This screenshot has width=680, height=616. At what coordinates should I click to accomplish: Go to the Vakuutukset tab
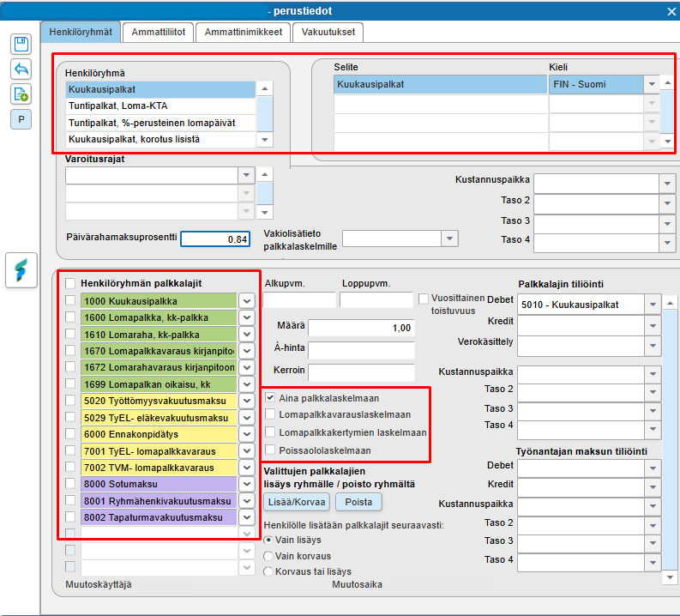pyautogui.click(x=328, y=32)
